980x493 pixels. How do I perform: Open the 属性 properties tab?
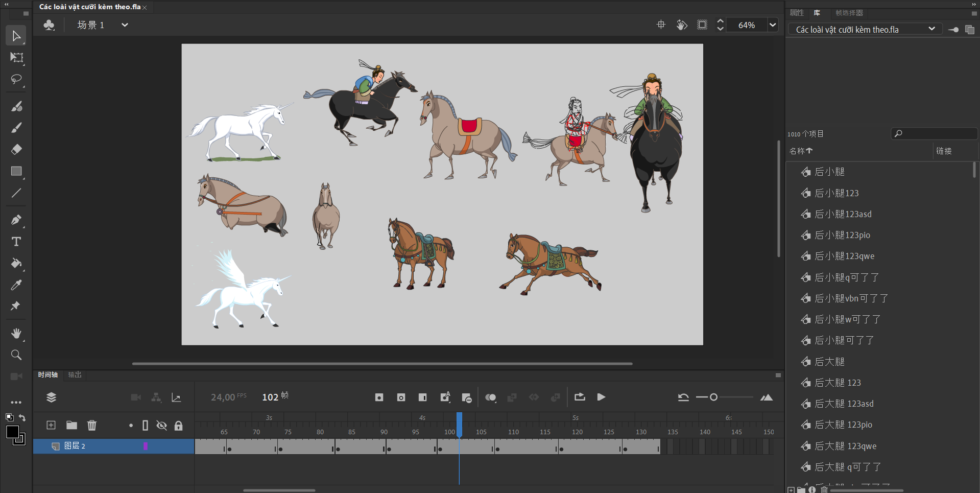797,13
